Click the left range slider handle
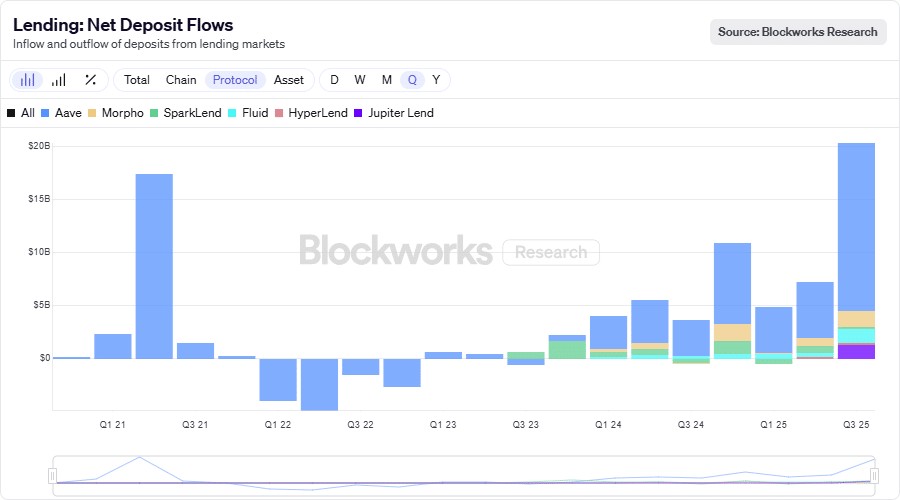The height and width of the screenshot is (500, 900). [x=54, y=476]
